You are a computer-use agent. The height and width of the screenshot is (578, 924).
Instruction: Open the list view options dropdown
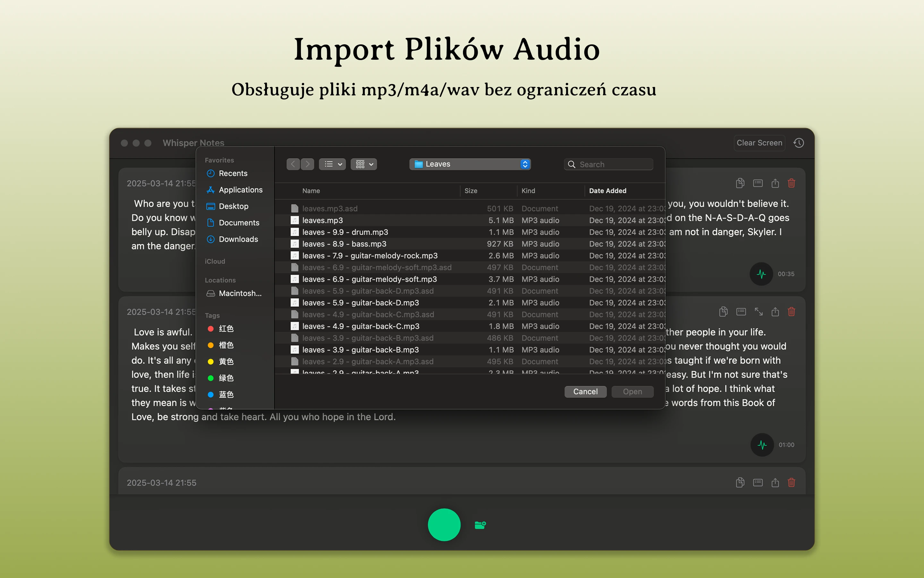(333, 164)
